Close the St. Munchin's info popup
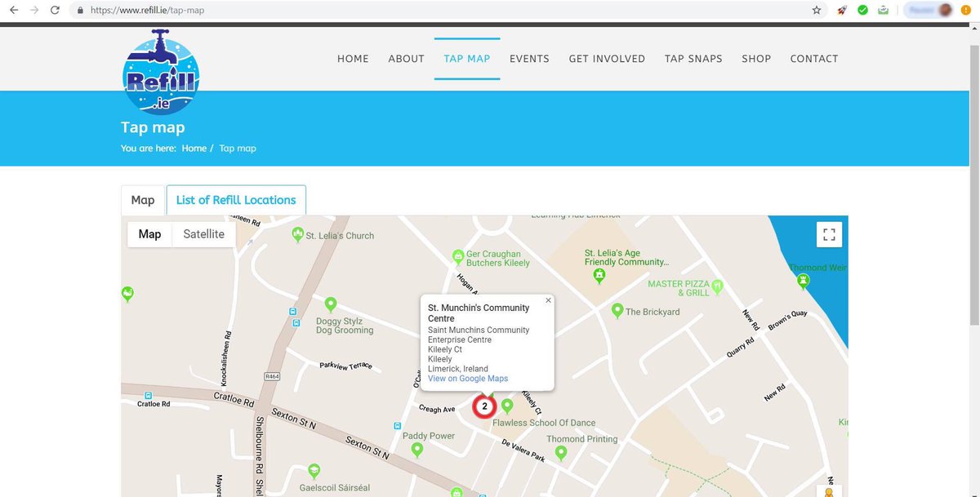980x497 pixels. tap(548, 300)
